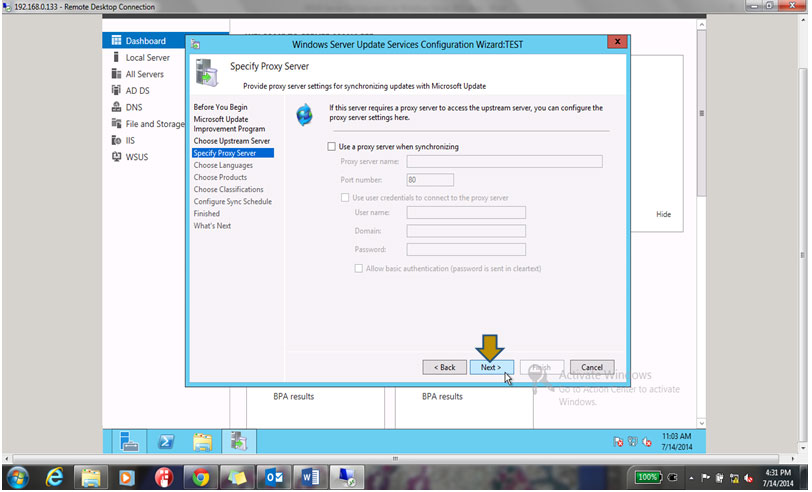Click the Back button
The image size is (812, 492).
444,367
